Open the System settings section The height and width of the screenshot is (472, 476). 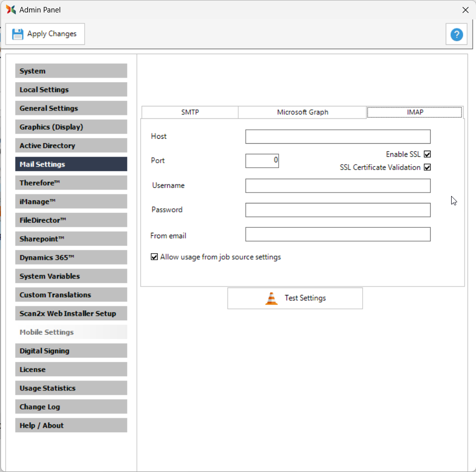[x=71, y=71]
